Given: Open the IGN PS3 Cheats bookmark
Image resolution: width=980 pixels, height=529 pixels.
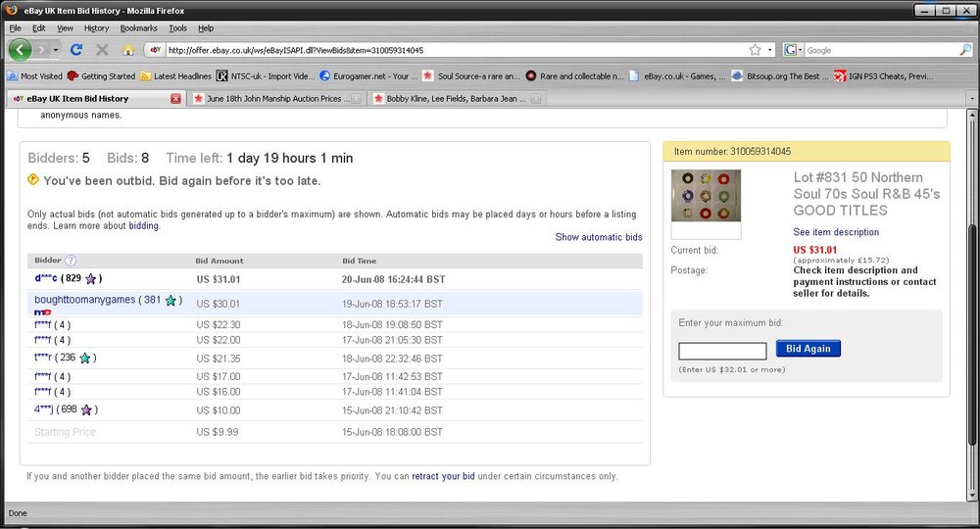Looking at the screenshot, I should point(884,76).
